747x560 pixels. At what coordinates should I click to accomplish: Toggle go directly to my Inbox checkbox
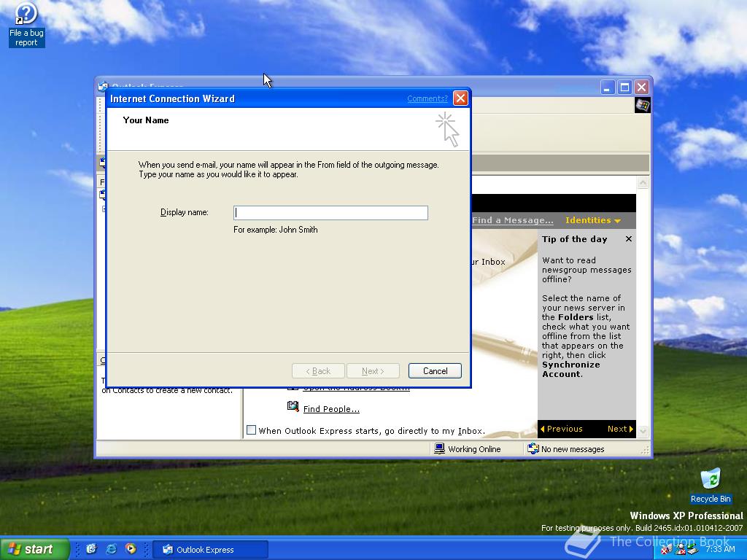pos(251,430)
